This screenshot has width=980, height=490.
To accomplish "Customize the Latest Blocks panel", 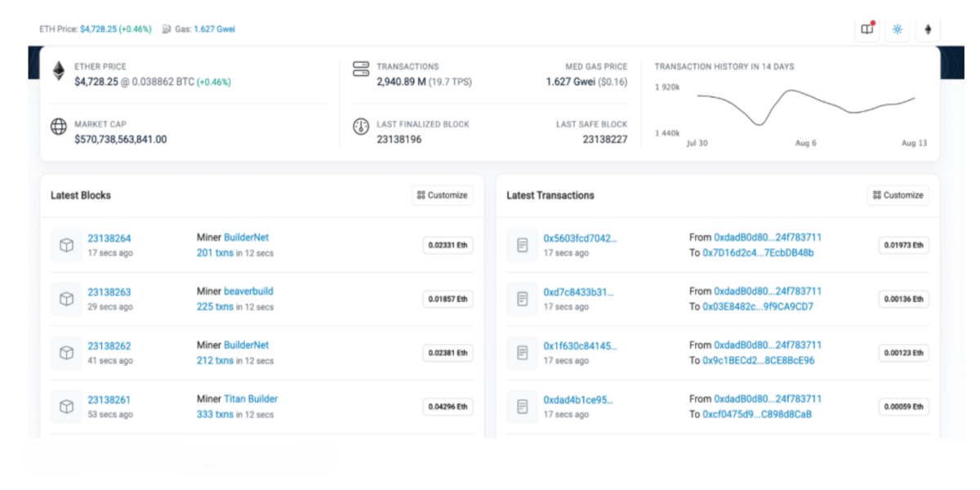I will click(x=442, y=195).
